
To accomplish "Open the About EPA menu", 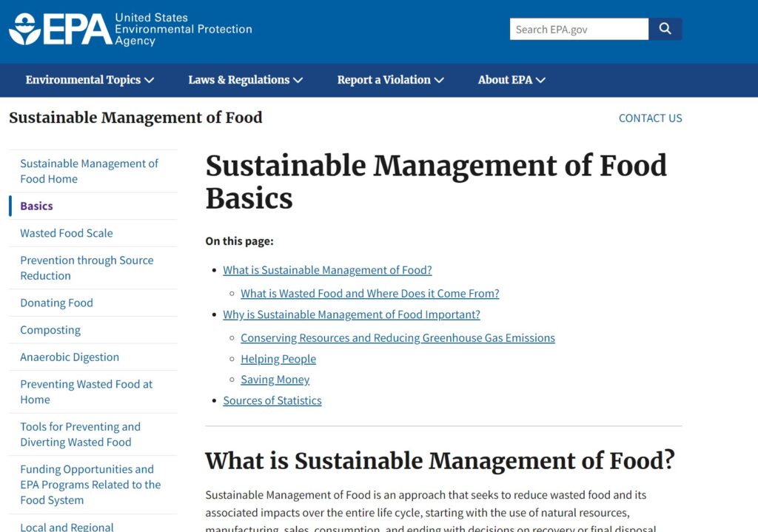I will [x=512, y=80].
